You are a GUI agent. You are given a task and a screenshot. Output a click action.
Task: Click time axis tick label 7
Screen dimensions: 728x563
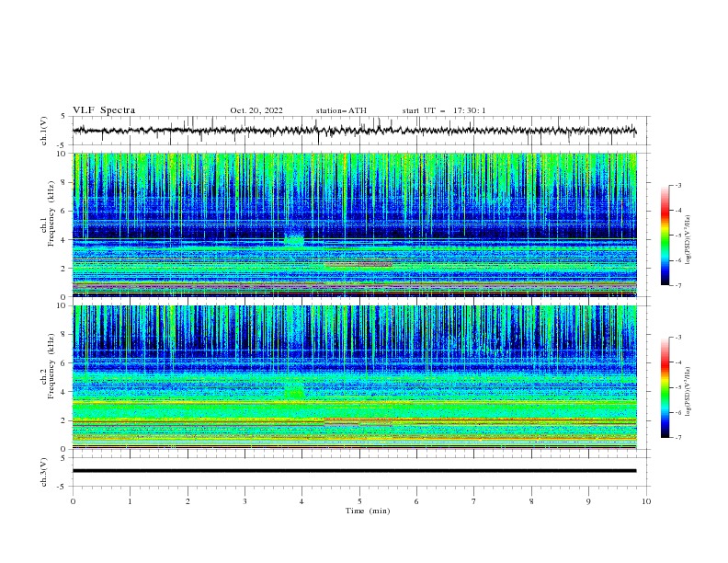point(474,501)
